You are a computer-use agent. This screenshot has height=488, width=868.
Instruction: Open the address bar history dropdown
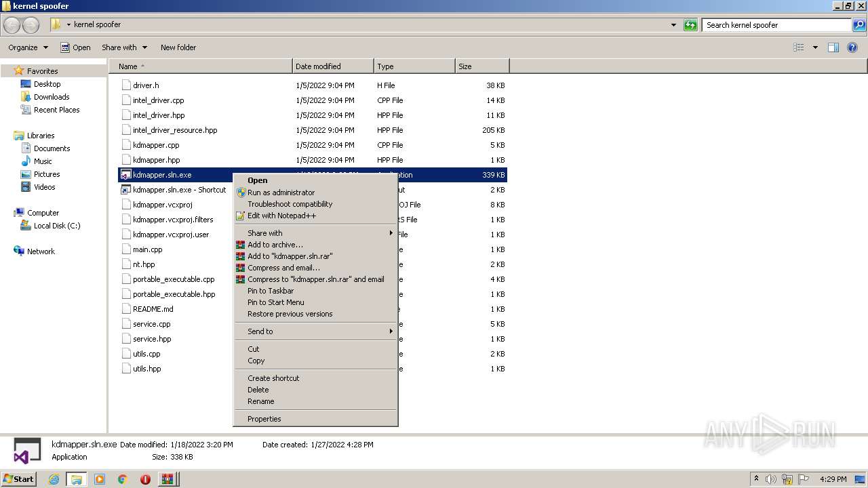point(673,25)
